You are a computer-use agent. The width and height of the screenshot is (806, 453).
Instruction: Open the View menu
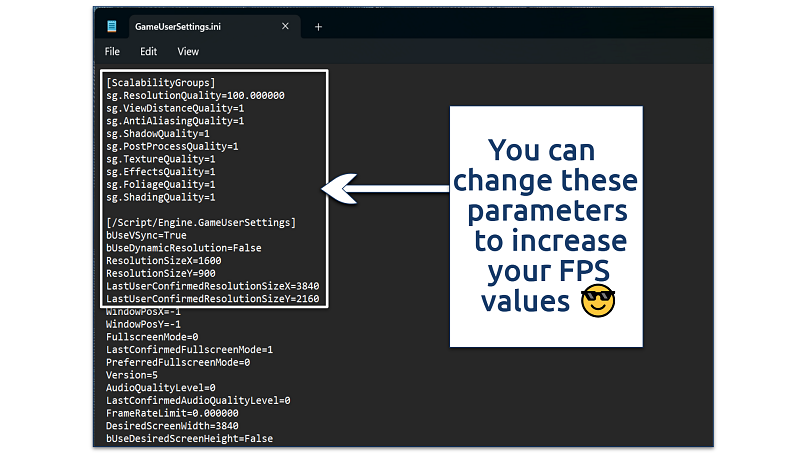pyautogui.click(x=188, y=51)
